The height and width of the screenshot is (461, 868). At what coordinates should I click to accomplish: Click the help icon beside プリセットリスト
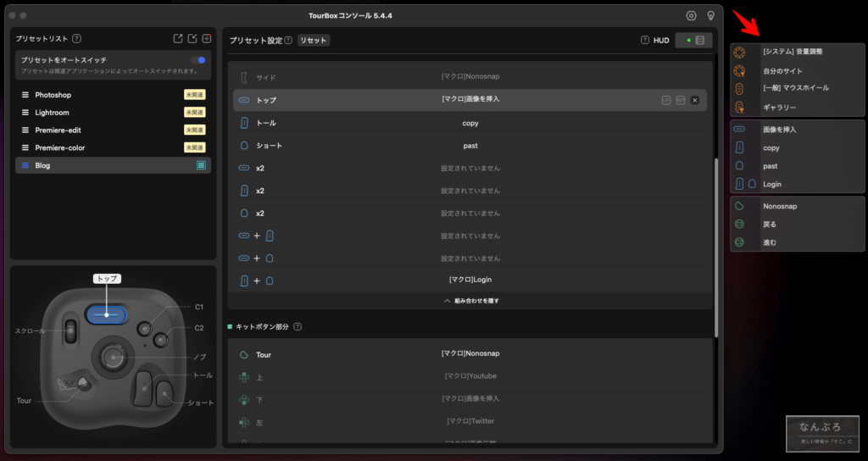click(77, 38)
